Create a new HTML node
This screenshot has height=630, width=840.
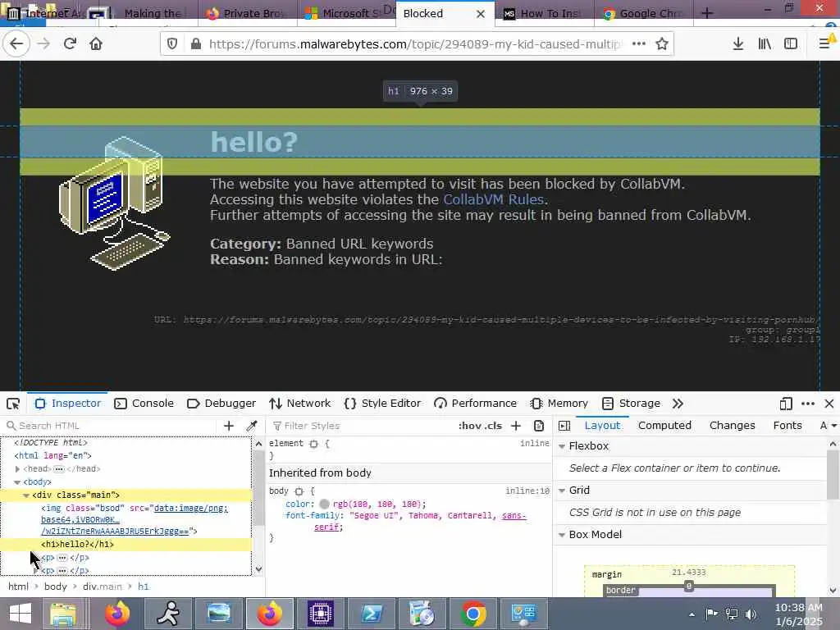coord(229,426)
